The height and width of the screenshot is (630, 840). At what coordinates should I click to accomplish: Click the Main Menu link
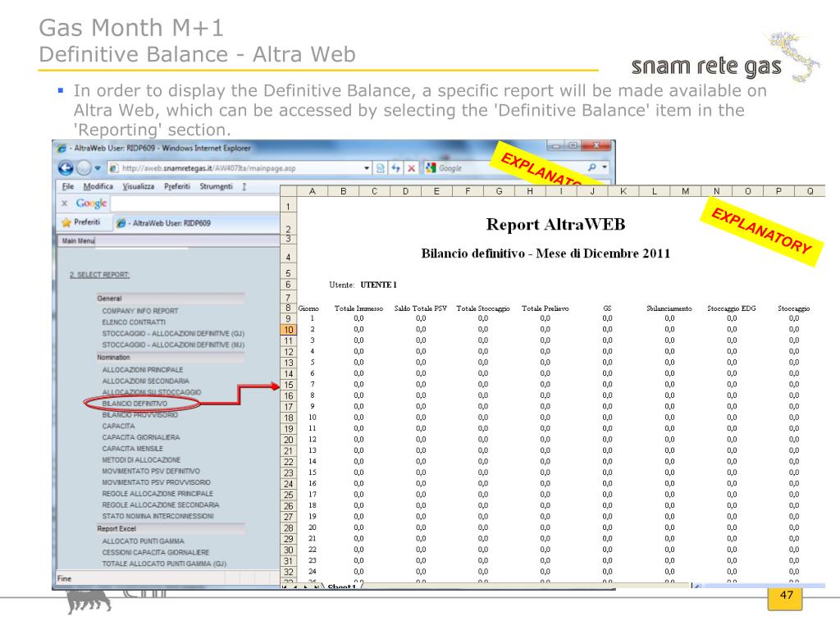point(78,241)
